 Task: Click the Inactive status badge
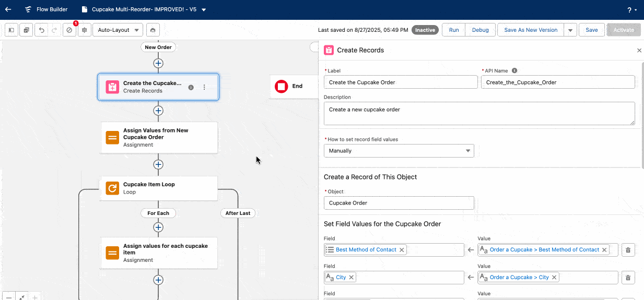tap(425, 30)
